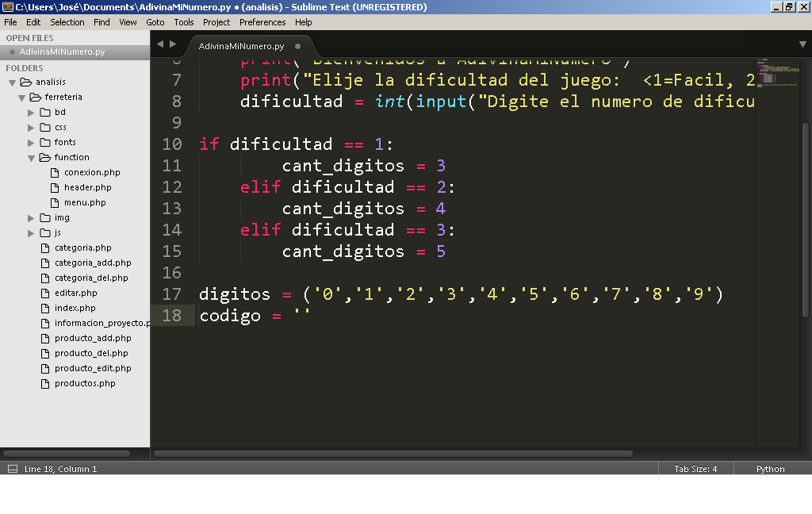
Task: Expand the img folder
Action: (31, 218)
